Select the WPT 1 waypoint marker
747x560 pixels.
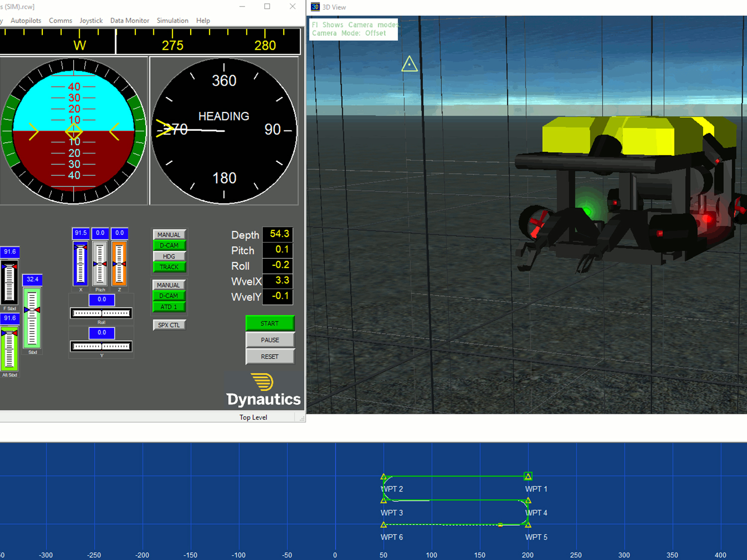[527, 476]
